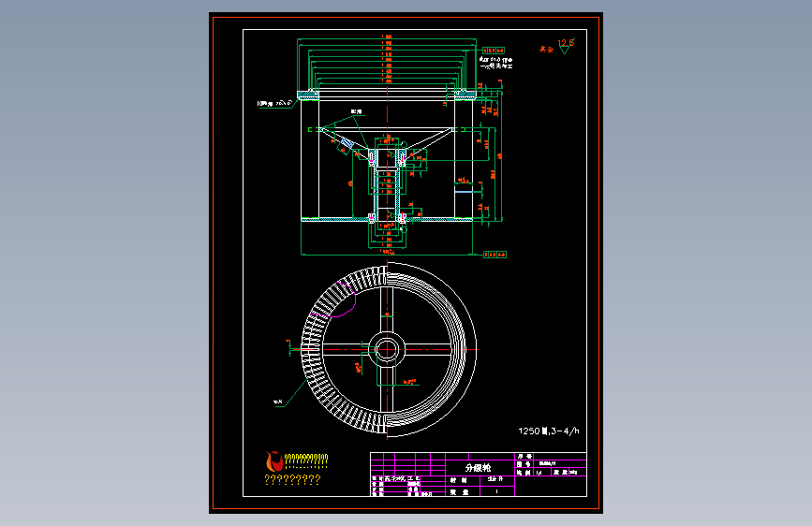Click the upper geometric tolerance frame
This screenshot has height=526, width=812.
494,51
